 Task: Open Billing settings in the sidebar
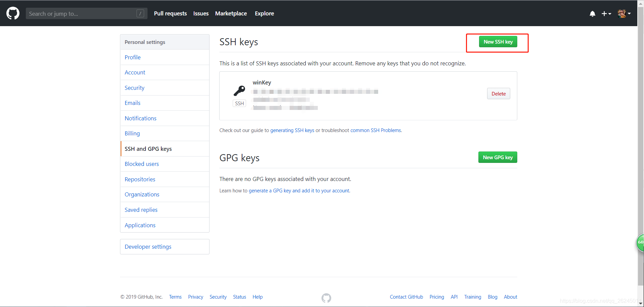pyautogui.click(x=165, y=133)
